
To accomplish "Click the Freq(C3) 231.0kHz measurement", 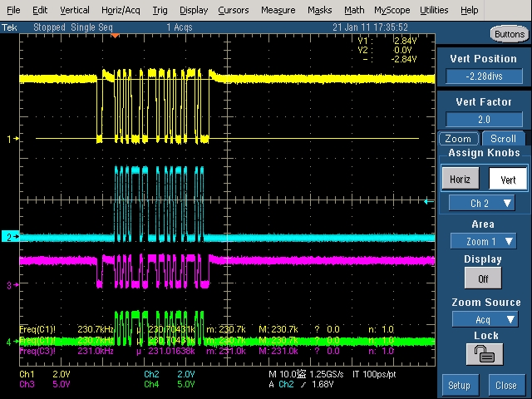I will 66,351.
